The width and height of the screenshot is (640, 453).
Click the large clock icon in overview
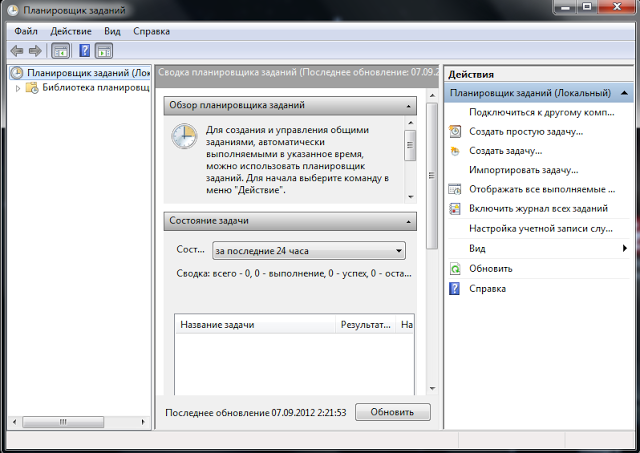point(184,136)
